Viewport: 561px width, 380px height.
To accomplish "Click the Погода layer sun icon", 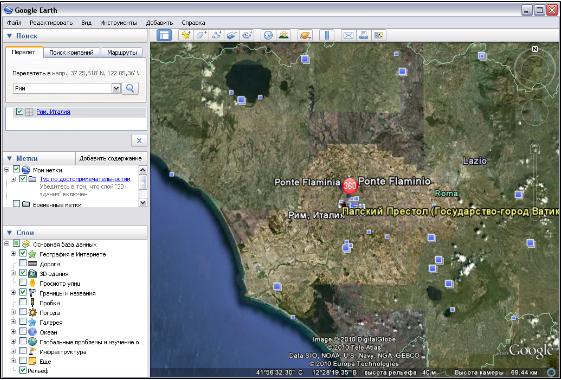I will tap(33, 312).
